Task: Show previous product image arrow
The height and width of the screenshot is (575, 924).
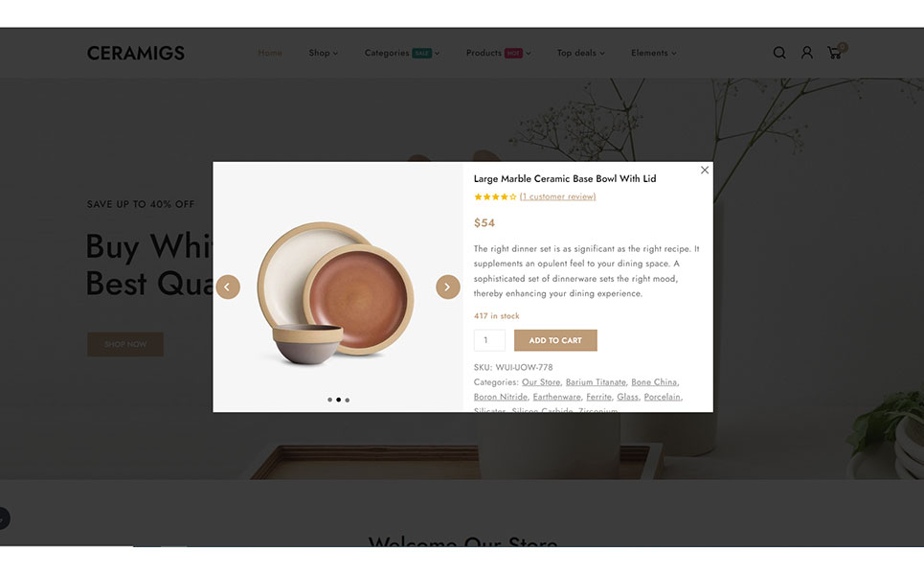Action: pos(228,287)
